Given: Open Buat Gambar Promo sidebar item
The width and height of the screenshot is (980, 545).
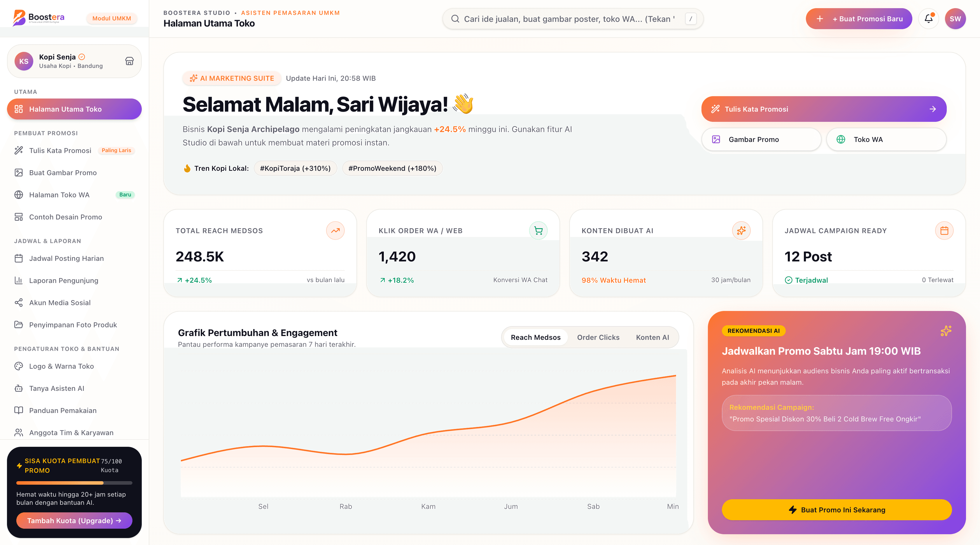Looking at the screenshot, I should pos(74,173).
